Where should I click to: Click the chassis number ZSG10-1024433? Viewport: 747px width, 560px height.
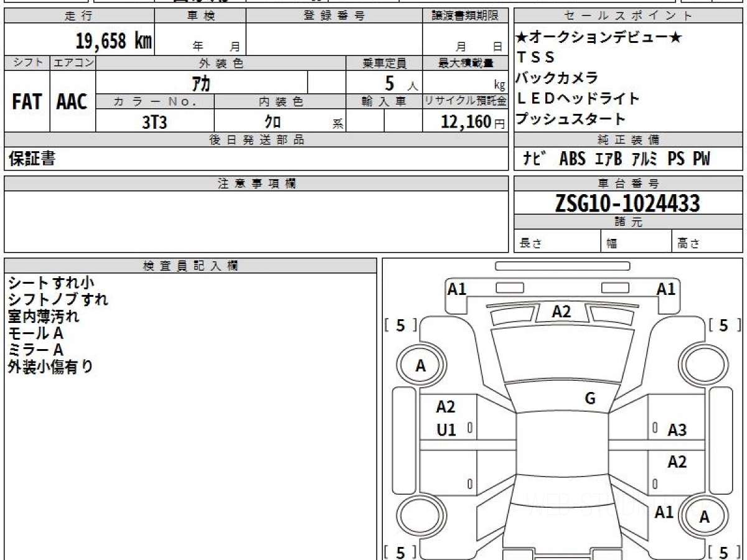[x=627, y=203]
